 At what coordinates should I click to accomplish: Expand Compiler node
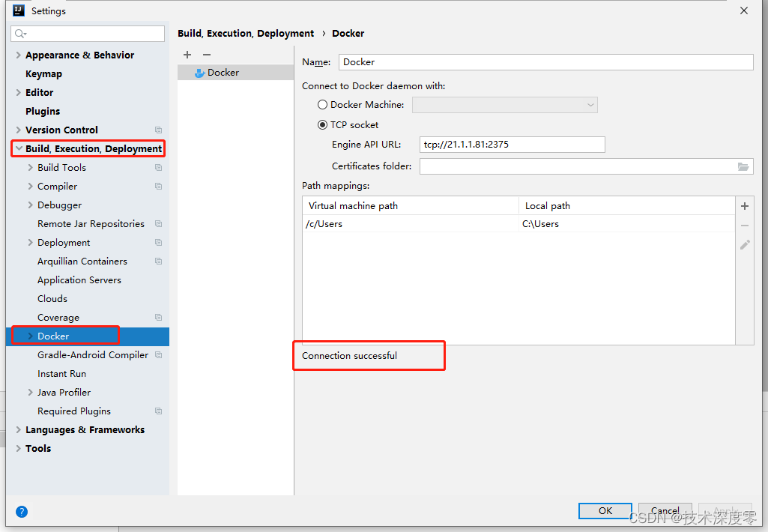click(31, 186)
